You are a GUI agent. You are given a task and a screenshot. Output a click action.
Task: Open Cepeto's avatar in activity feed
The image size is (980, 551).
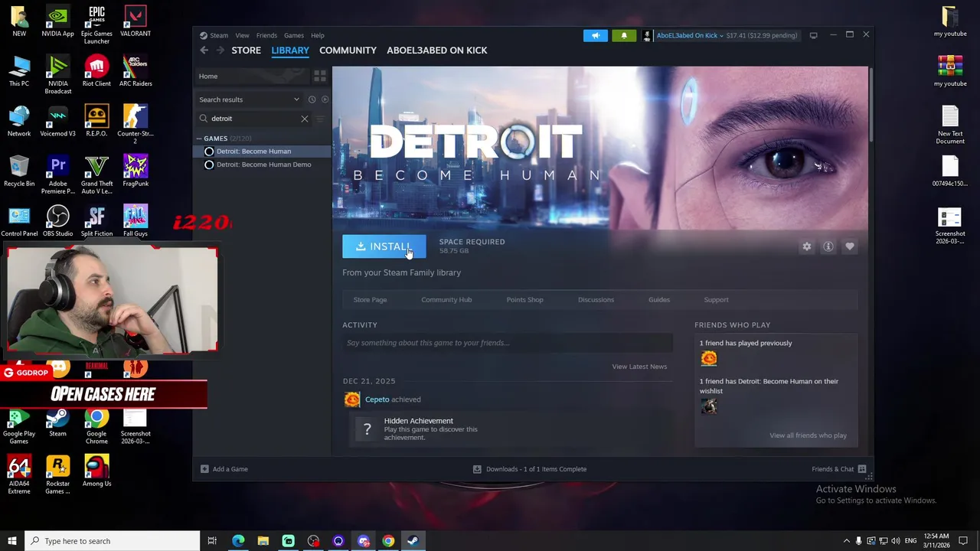coord(351,399)
